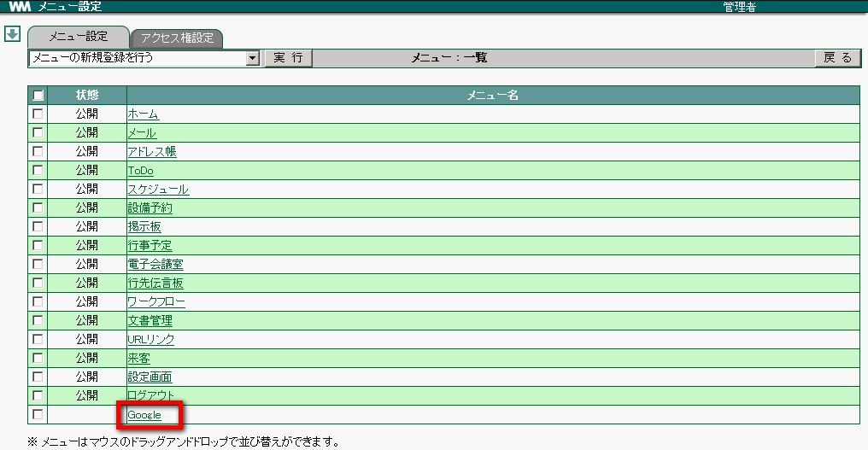Click the メニュー名 column header
The image size is (868, 450).
pyautogui.click(x=493, y=95)
